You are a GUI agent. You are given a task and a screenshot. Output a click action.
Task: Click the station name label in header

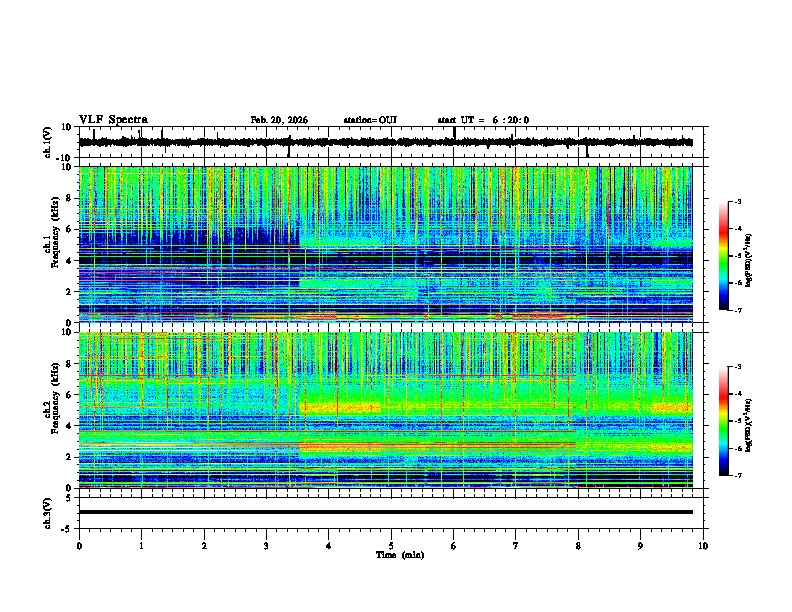[370, 120]
